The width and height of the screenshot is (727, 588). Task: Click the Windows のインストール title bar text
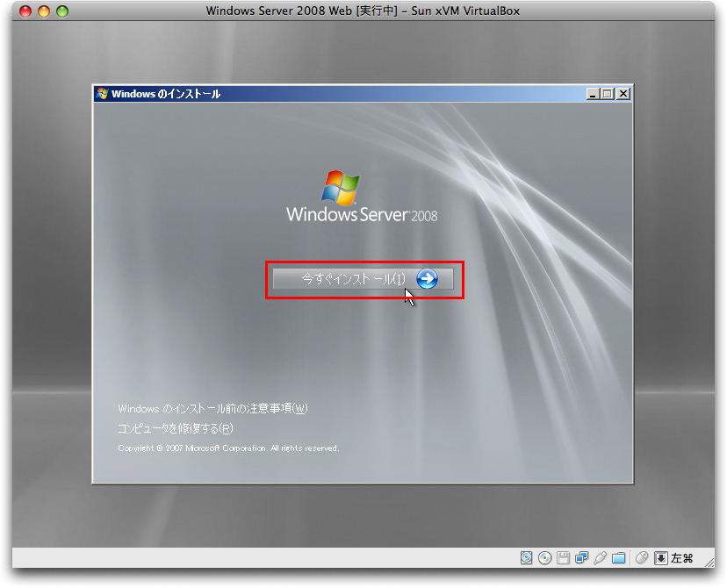[x=166, y=94]
